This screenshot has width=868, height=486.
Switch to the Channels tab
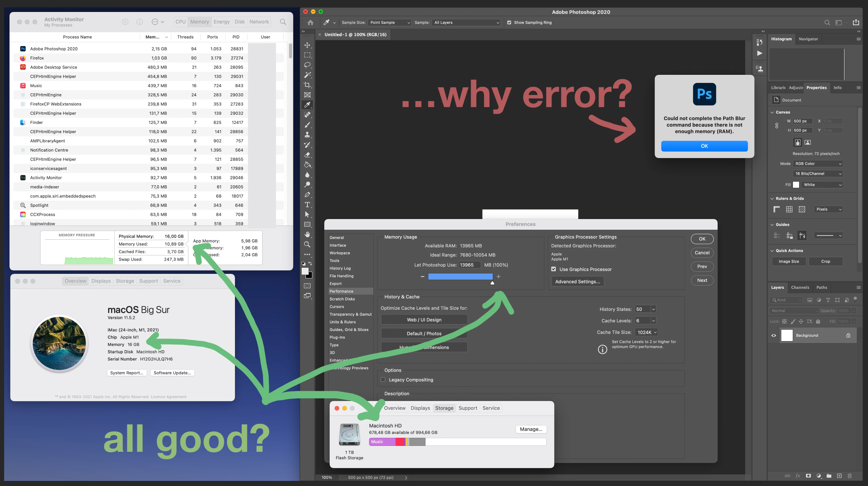(800, 288)
